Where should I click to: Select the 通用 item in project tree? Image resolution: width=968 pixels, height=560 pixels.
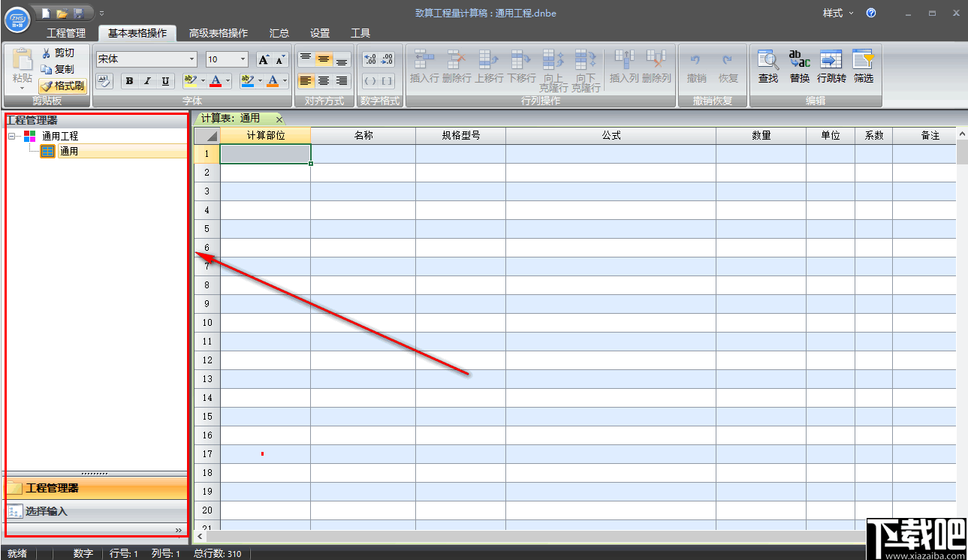[x=69, y=152]
